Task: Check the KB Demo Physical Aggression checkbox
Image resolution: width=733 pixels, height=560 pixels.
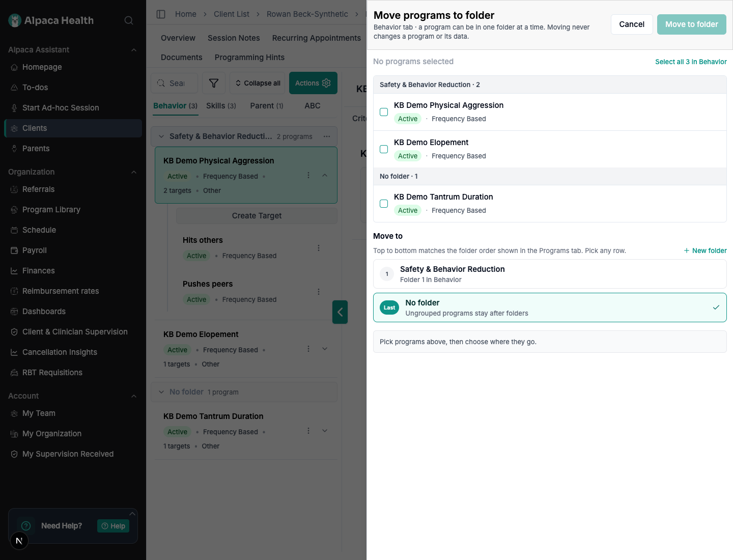Action: (384, 112)
